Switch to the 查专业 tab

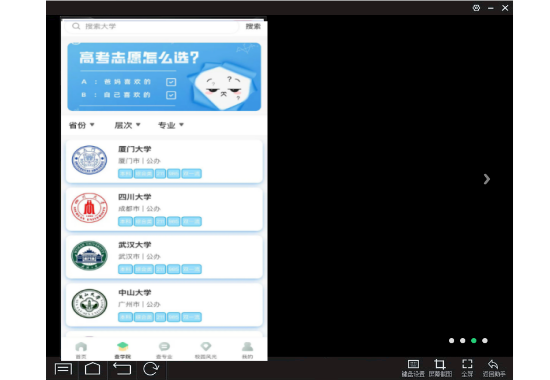pyautogui.click(x=164, y=350)
